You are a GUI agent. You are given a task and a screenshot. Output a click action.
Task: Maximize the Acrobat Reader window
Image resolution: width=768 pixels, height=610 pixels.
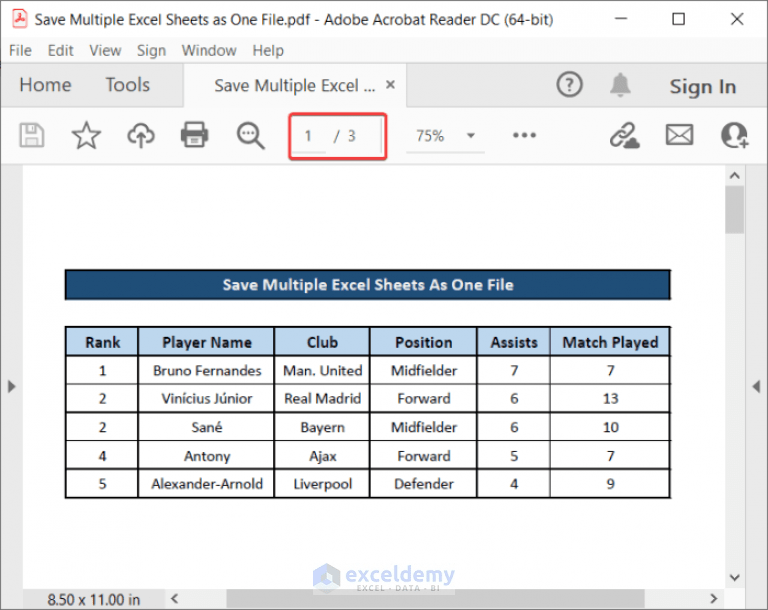pos(678,19)
